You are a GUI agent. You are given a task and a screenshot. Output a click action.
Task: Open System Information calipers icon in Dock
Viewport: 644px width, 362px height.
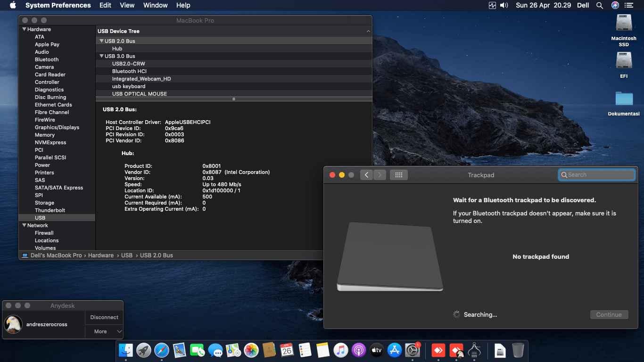coord(474,350)
